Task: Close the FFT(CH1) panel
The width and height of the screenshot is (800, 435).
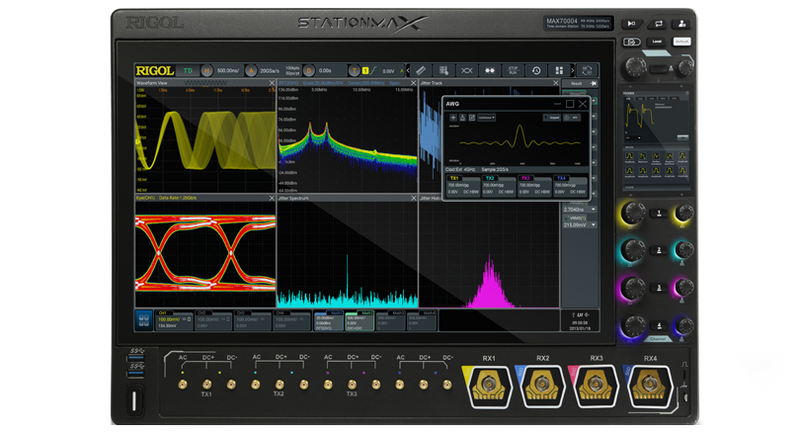Action: 413,83
